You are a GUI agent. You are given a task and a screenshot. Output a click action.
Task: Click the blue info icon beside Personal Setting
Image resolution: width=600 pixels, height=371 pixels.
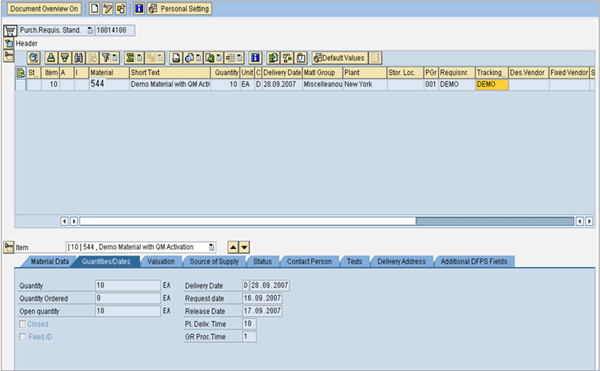coord(139,8)
